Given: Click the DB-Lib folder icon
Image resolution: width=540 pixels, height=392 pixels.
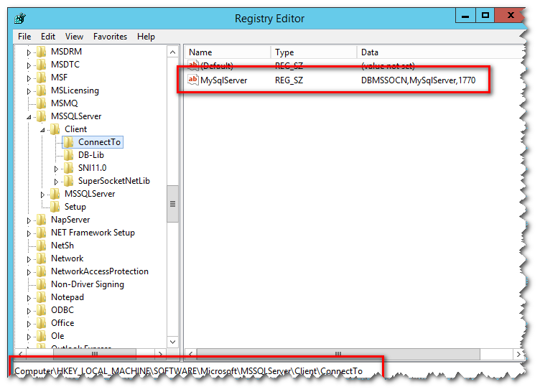Looking at the screenshot, I should click(68, 155).
